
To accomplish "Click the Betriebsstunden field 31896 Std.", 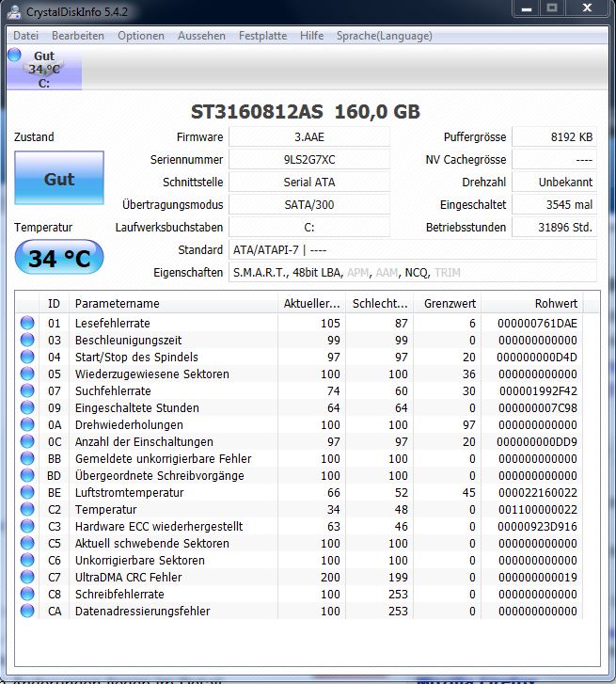I will [554, 228].
